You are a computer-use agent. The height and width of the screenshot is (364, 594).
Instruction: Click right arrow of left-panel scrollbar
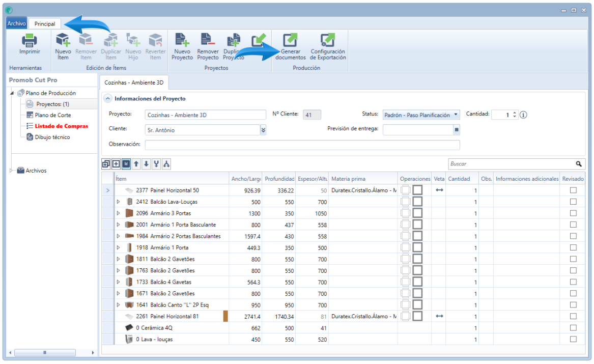93,353
